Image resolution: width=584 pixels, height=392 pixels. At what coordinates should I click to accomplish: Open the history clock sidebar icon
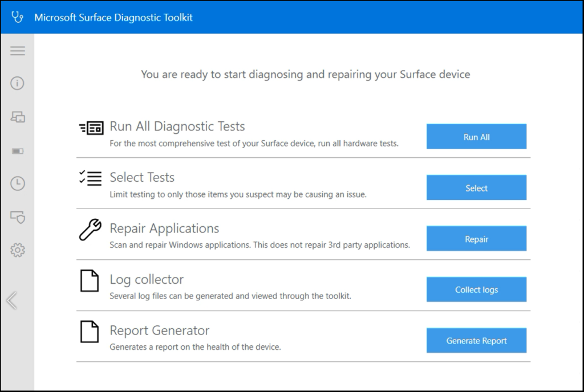18,183
